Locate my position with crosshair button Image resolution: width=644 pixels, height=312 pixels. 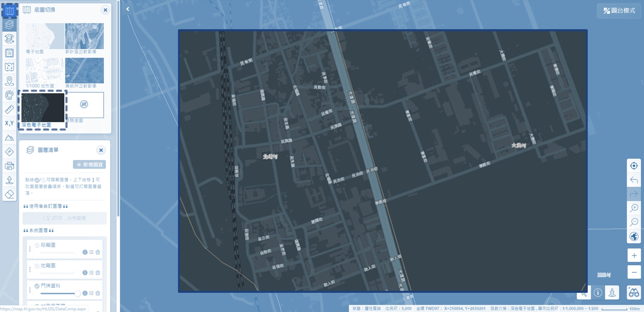pos(634,166)
